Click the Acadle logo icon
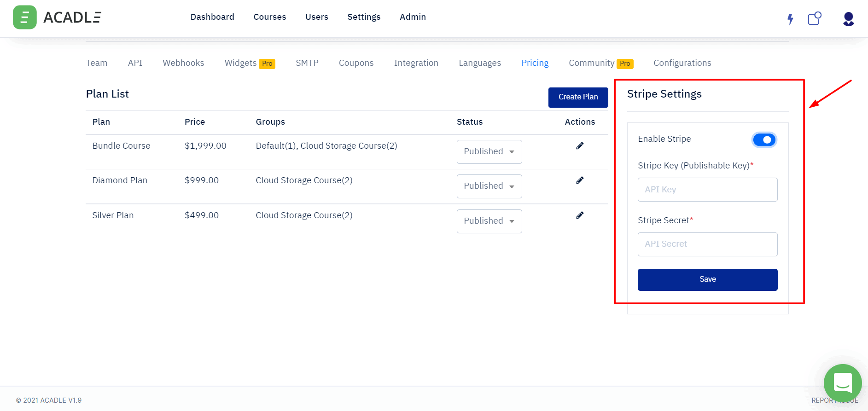 point(25,17)
